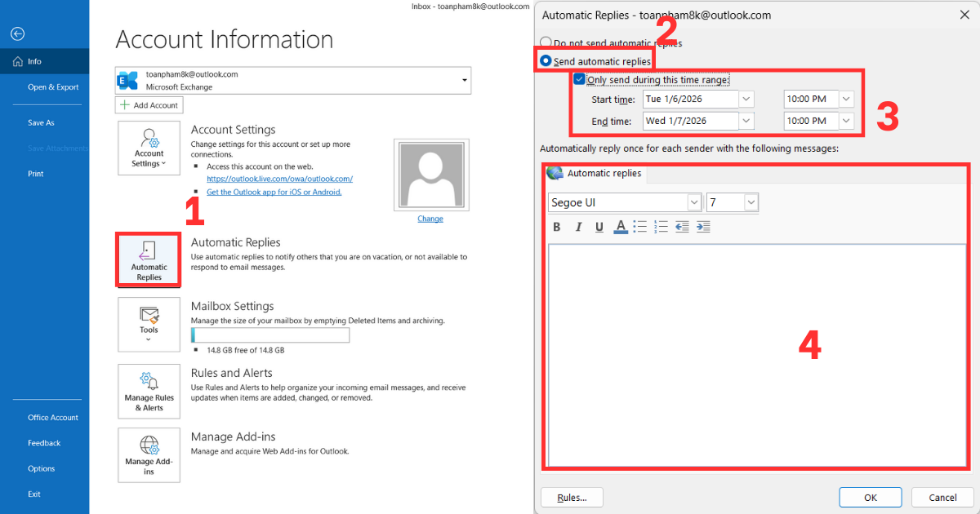Click the Automatic Replies icon
Viewport: 980px width, 514px height.
click(148, 259)
